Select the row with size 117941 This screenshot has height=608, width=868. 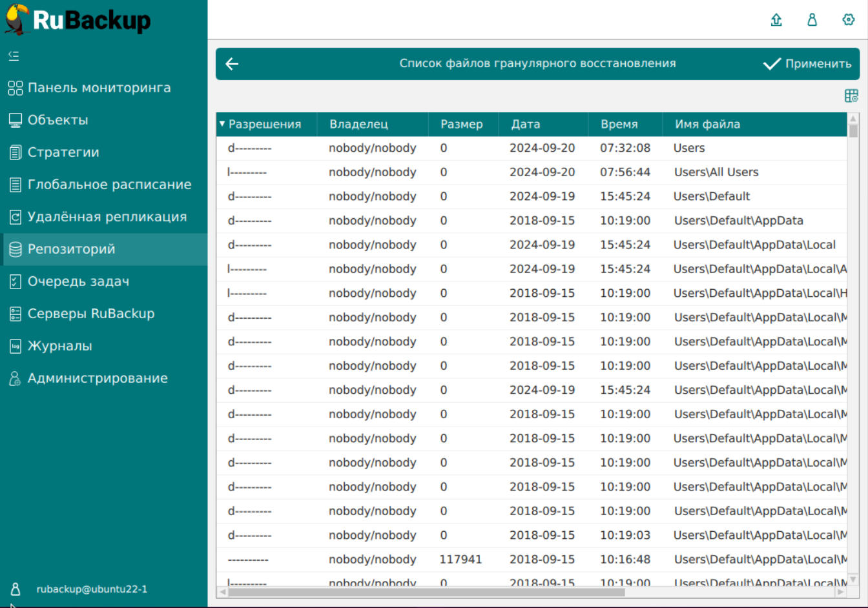click(x=460, y=560)
